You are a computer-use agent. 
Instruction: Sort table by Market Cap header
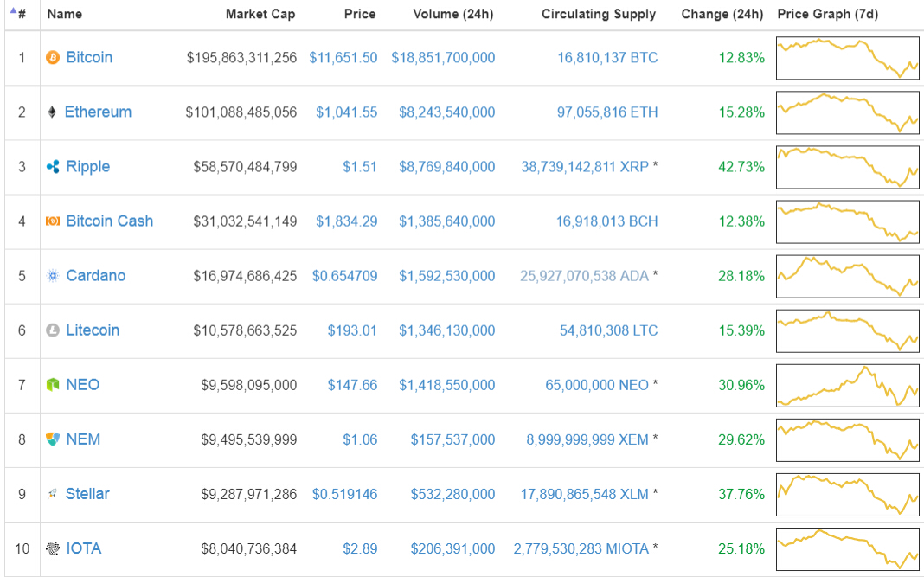click(260, 14)
